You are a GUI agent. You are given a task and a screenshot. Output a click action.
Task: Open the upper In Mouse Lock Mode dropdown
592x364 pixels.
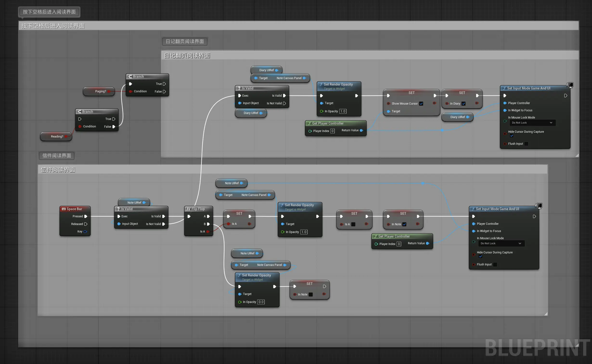[532, 123]
